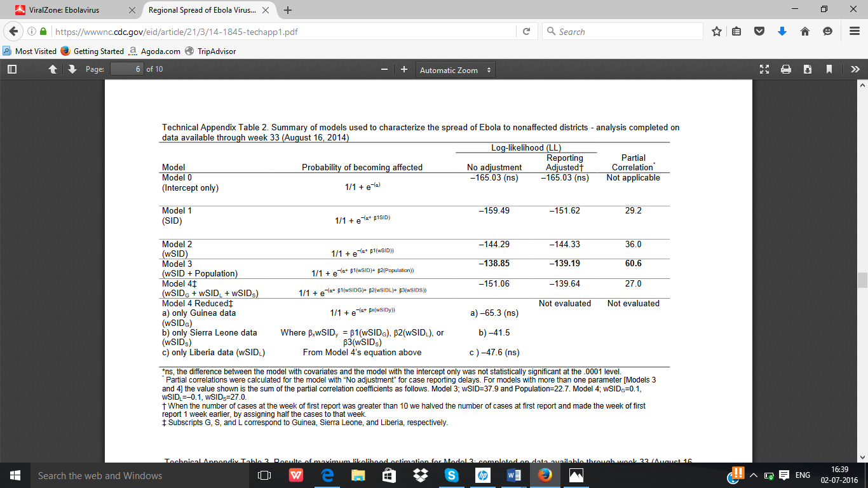The width and height of the screenshot is (868, 488).
Task: Close the ViralZone: Ebolavirus tab
Action: point(132,10)
